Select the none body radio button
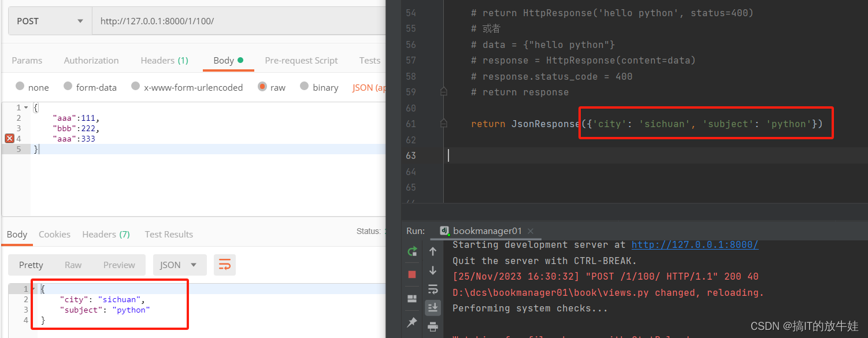The width and height of the screenshot is (868, 338). pos(20,87)
